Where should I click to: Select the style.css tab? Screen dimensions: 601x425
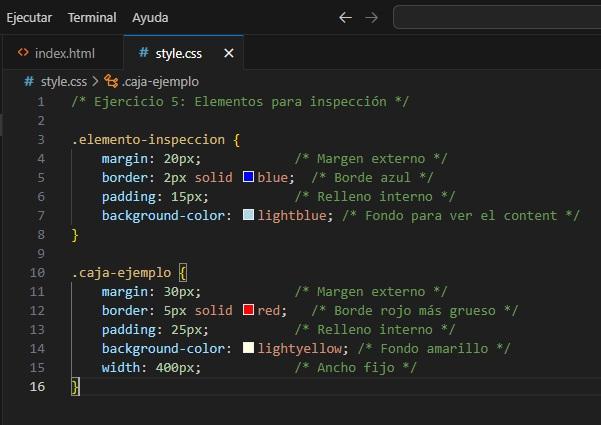(184, 53)
